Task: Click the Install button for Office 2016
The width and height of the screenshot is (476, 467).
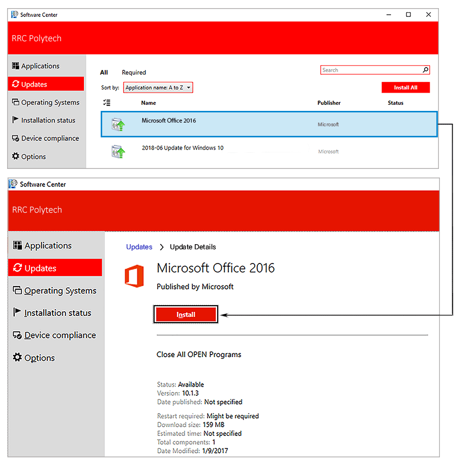Action: click(186, 314)
